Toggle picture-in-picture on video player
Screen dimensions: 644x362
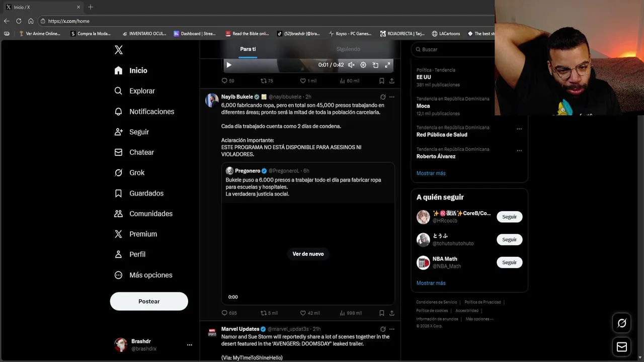click(x=375, y=65)
